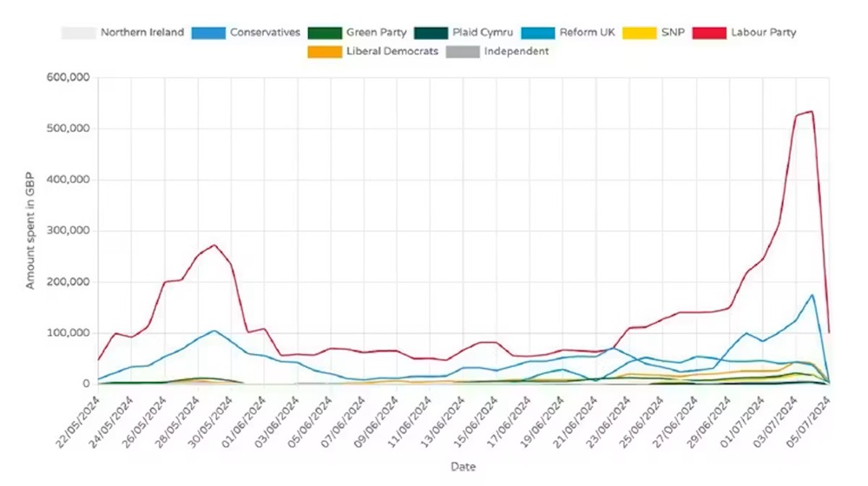Click the 'Date' x-axis title
The image size is (868, 486).
pos(462,467)
